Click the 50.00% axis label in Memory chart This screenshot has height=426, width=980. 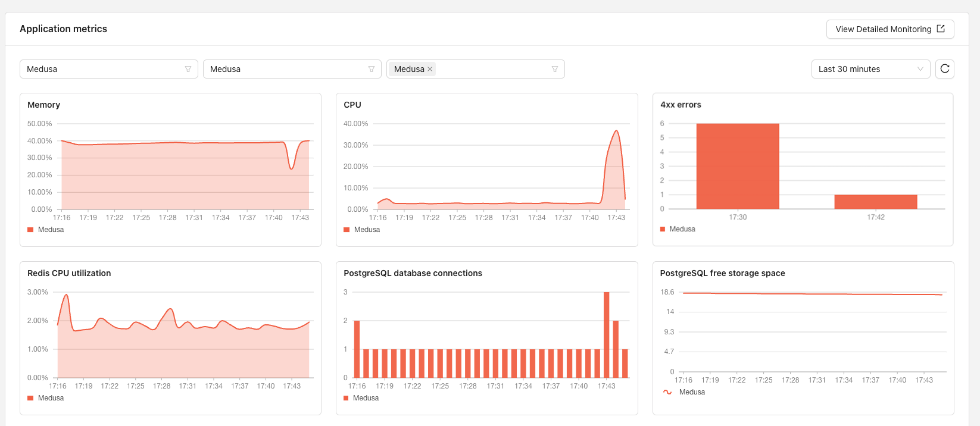[40, 124]
